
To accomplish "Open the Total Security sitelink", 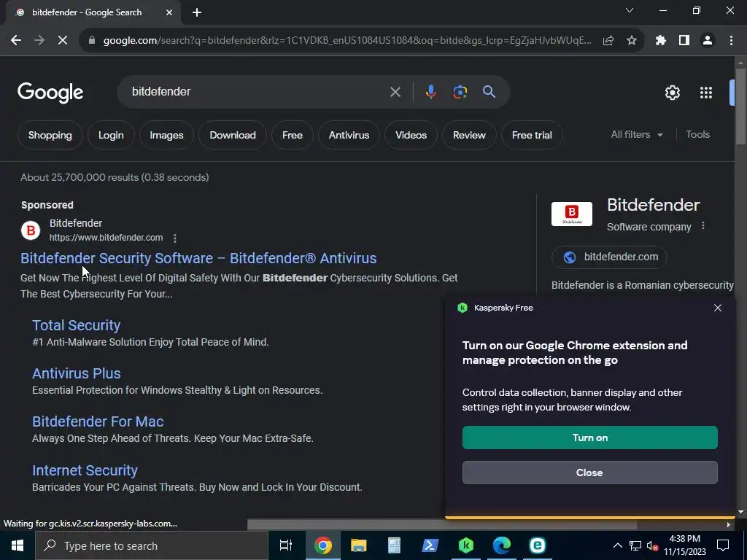I will click(76, 325).
